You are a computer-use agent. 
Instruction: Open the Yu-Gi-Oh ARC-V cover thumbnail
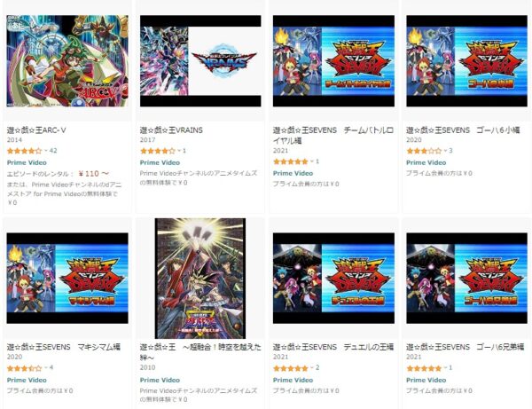pyautogui.click(x=67, y=60)
